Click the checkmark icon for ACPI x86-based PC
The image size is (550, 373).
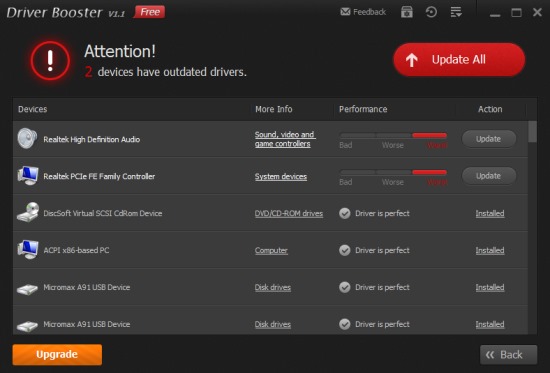pyautogui.click(x=345, y=250)
